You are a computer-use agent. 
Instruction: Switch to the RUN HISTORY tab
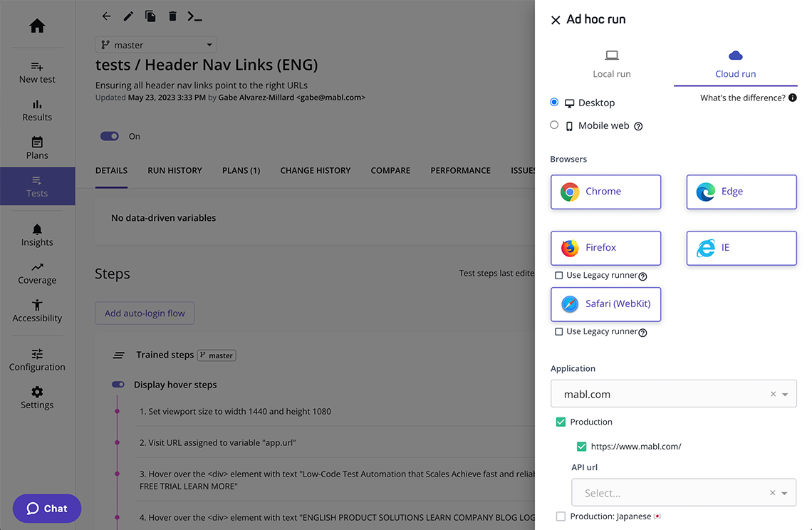pos(175,170)
